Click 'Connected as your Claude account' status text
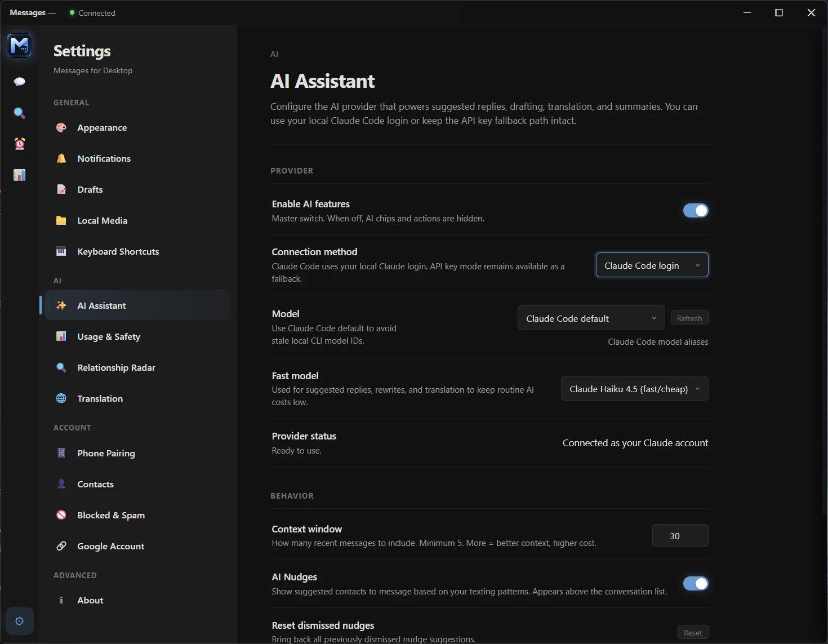This screenshot has height=644, width=828. click(635, 443)
